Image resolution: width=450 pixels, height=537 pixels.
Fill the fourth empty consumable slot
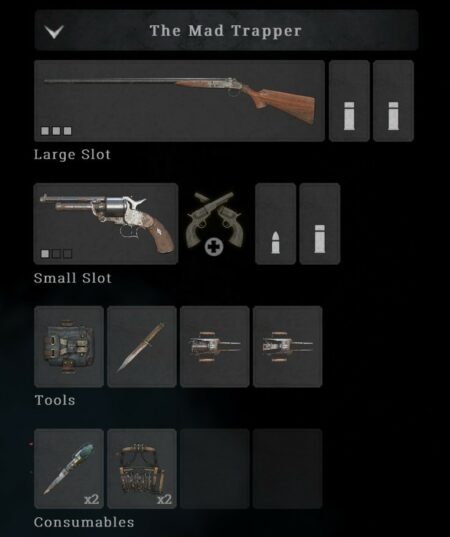coord(287,469)
